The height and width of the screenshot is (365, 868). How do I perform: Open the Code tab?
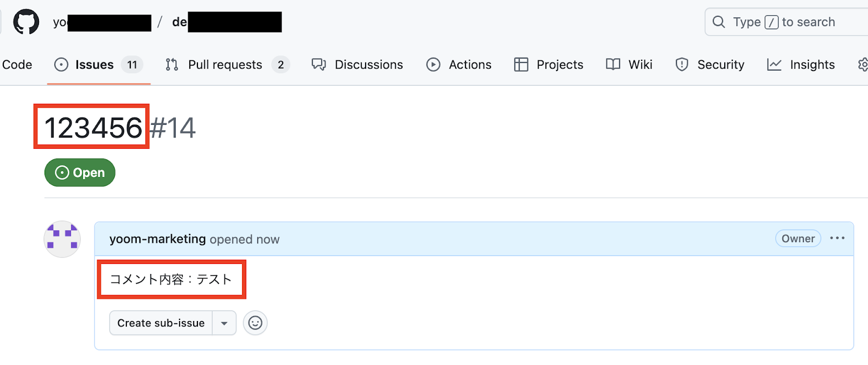[x=17, y=65]
